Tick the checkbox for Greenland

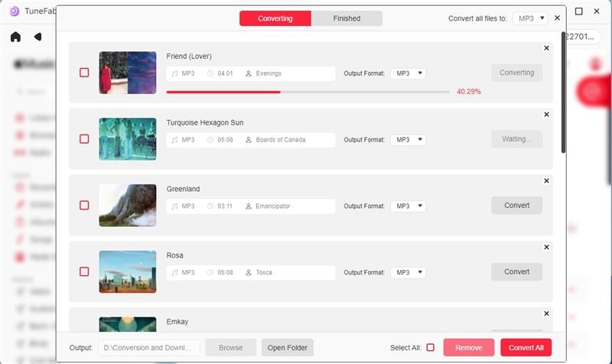(x=84, y=206)
